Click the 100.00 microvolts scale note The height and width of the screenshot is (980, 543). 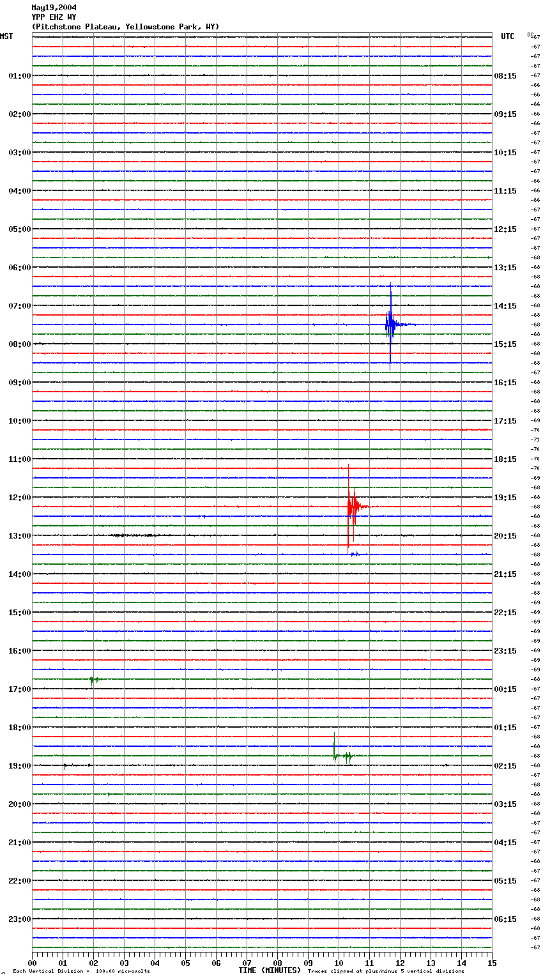[81, 972]
